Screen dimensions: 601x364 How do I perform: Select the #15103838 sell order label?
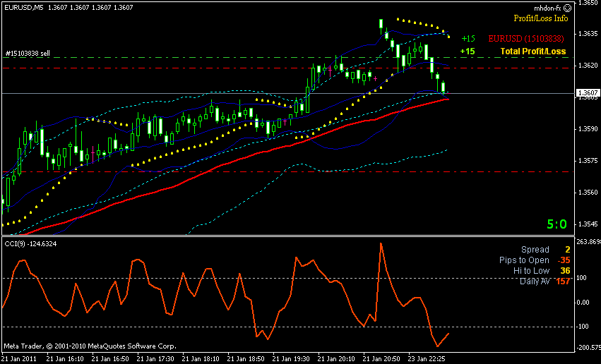point(28,53)
